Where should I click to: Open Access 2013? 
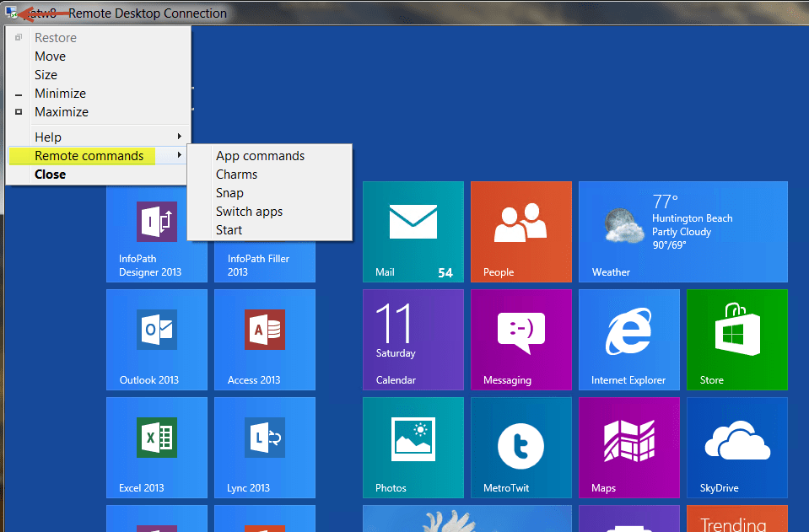click(264, 339)
